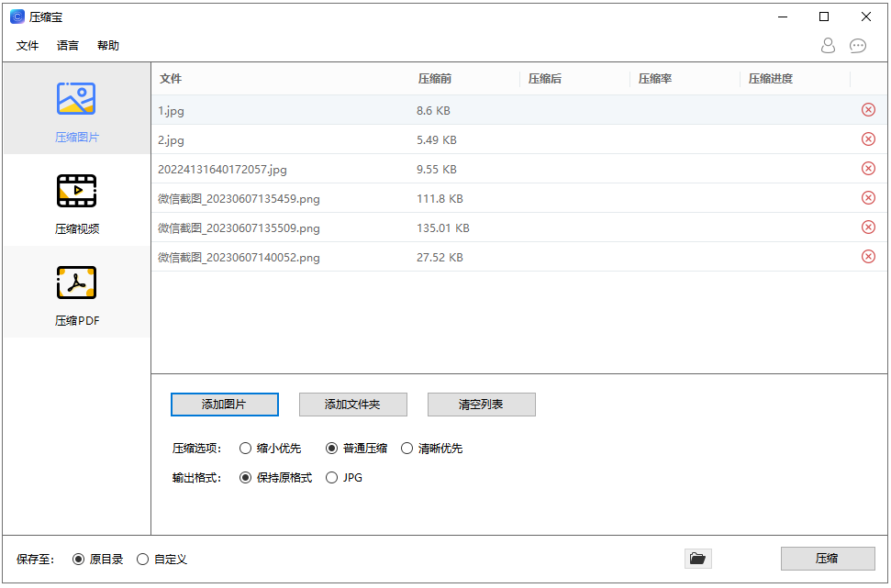Screen dimensions: 891x588
Task: Open the feedback chat bubble icon
Action: pyautogui.click(x=858, y=45)
